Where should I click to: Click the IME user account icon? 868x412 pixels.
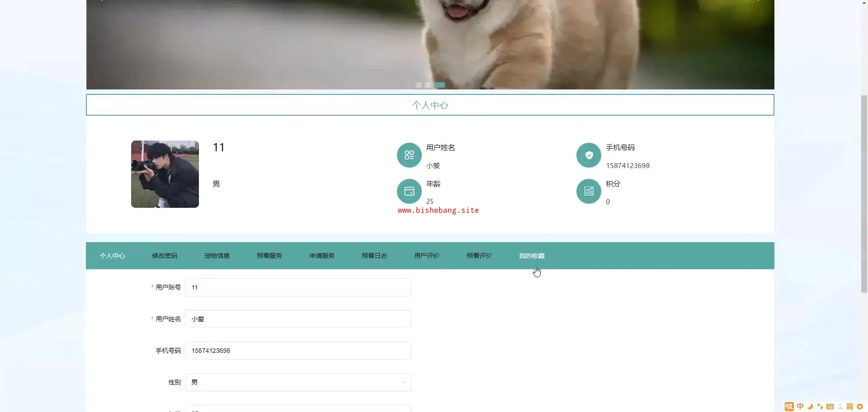click(840, 407)
